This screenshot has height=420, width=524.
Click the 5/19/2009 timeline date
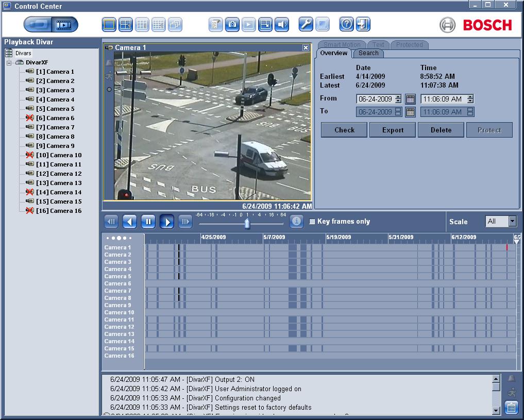pos(339,237)
